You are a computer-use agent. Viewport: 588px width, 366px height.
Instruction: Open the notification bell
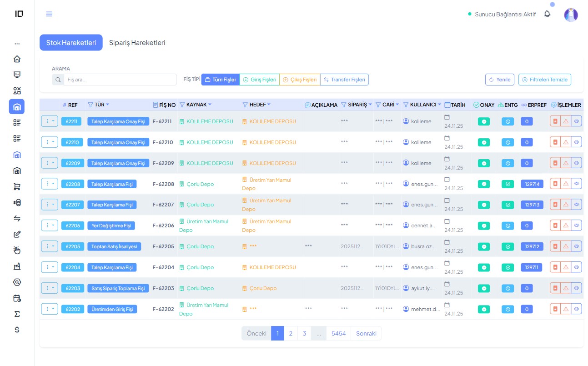547,14
